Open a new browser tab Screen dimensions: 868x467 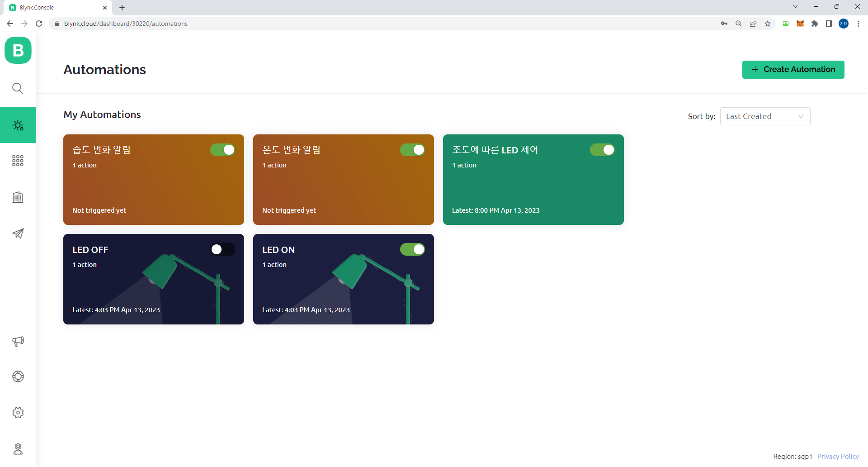tap(122, 8)
